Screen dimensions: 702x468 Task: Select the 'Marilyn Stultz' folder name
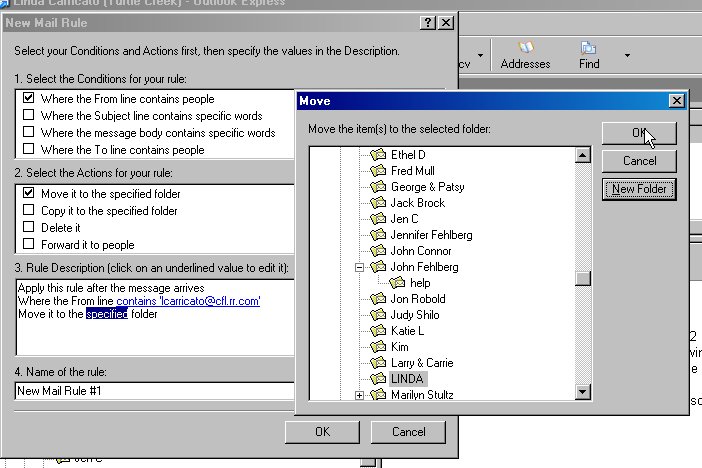[422, 395]
